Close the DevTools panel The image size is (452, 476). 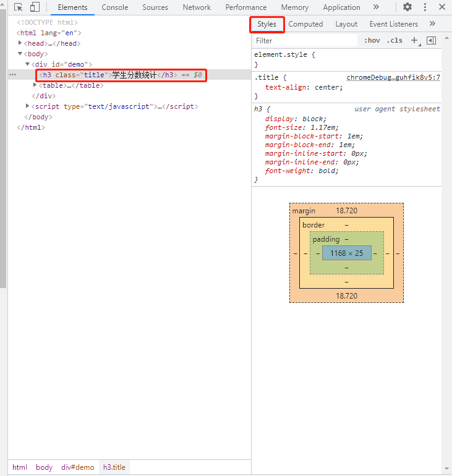tap(442, 7)
